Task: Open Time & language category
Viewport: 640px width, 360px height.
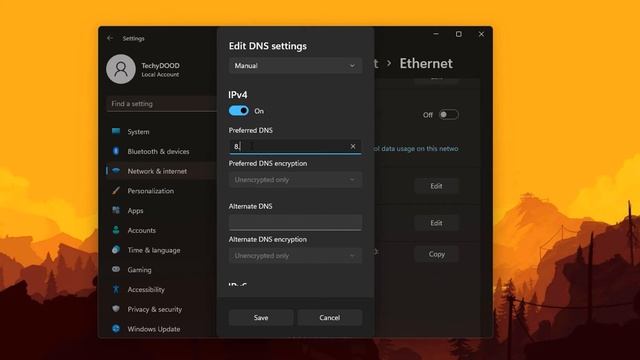Action: (154, 250)
